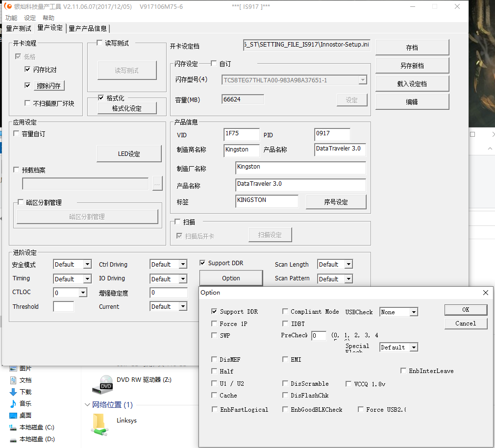Click the 另存新档 button
This screenshot has width=495, height=448.
412,66
